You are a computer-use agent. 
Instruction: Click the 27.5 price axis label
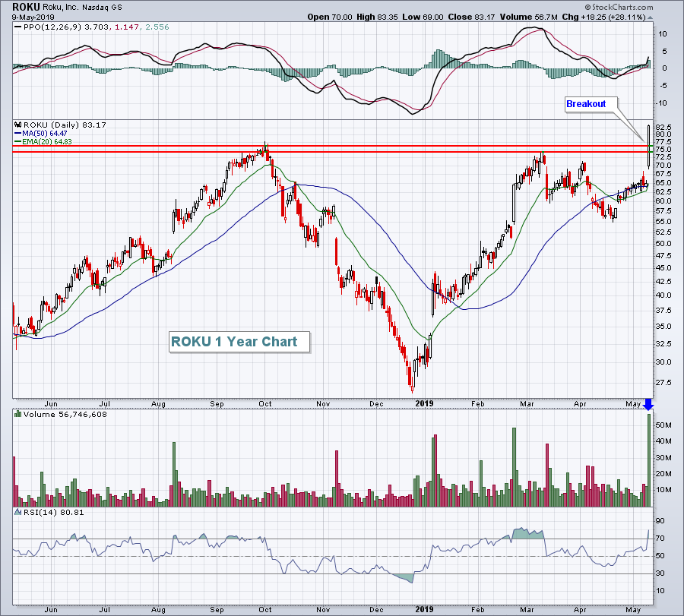663,382
